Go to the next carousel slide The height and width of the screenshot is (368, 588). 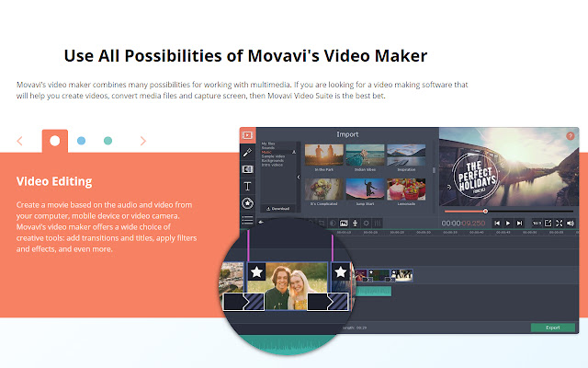pyautogui.click(x=143, y=141)
